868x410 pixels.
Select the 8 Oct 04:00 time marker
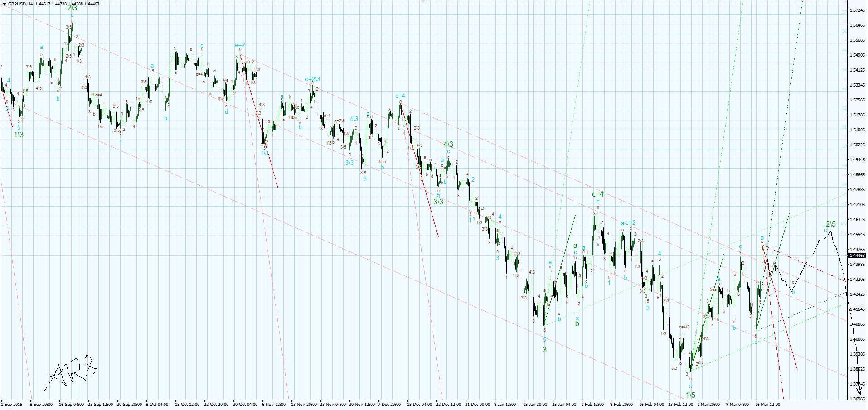tap(157, 404)
